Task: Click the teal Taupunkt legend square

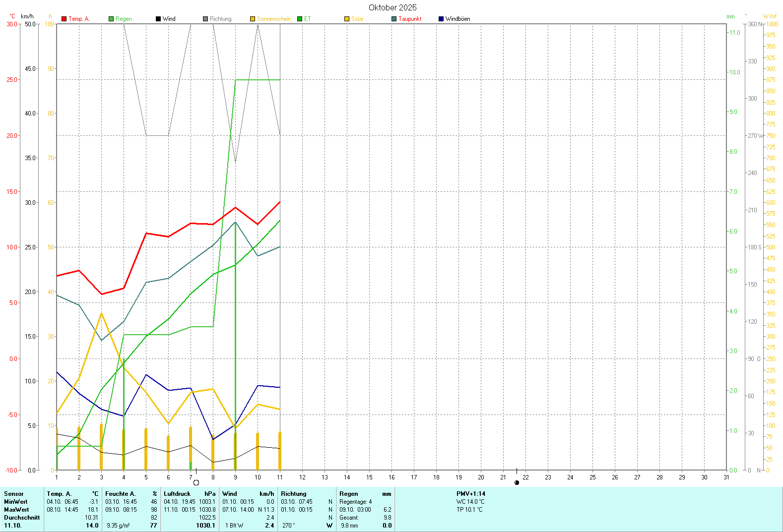Action: (x=394, y=19)
